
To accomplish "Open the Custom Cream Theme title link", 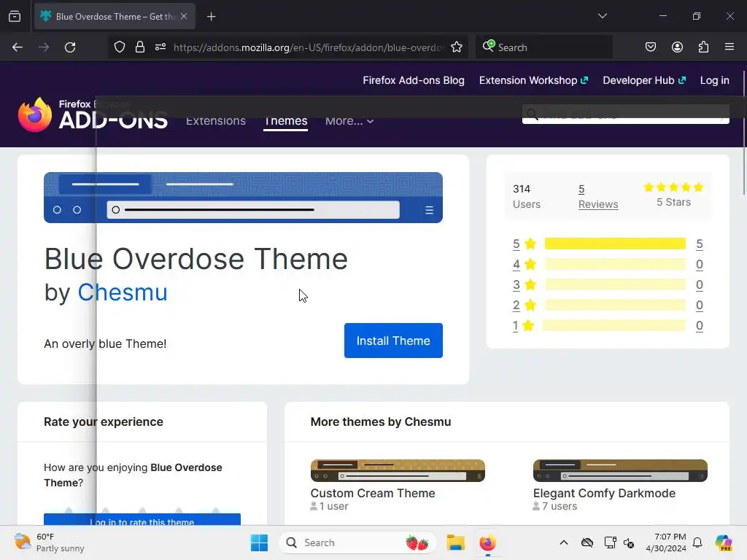I will coord(373,493).
